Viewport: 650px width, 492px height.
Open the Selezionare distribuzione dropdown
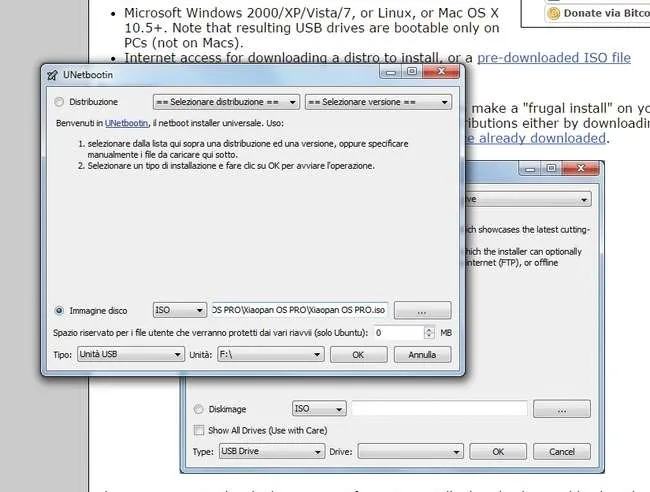click(x=226, y=102)
